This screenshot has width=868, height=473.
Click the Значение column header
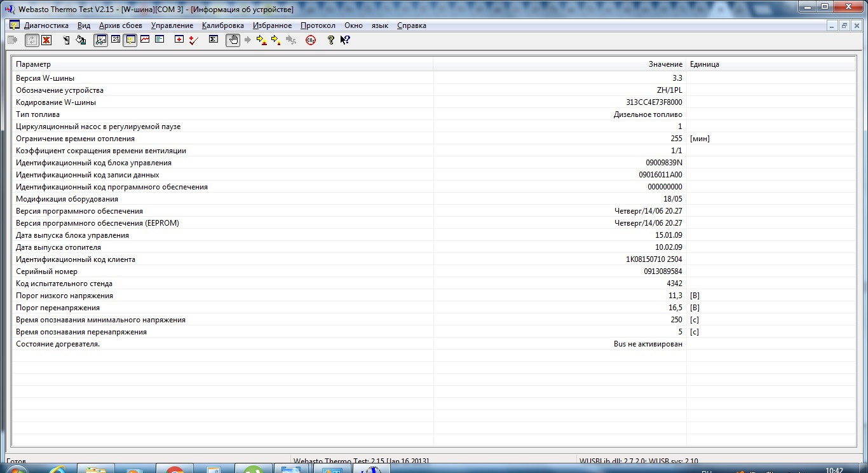tap(560, 64)
